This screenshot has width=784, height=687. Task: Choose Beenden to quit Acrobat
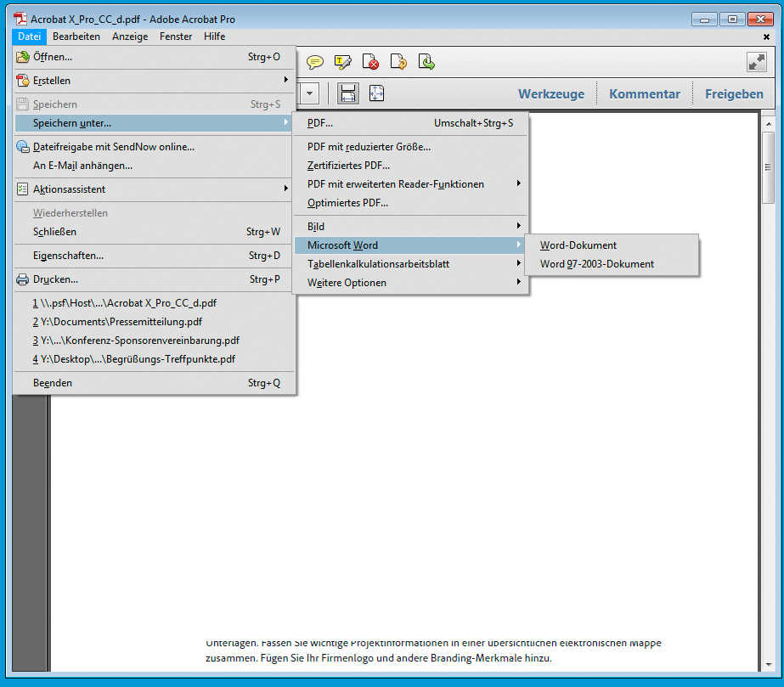(x=153, y=383)
